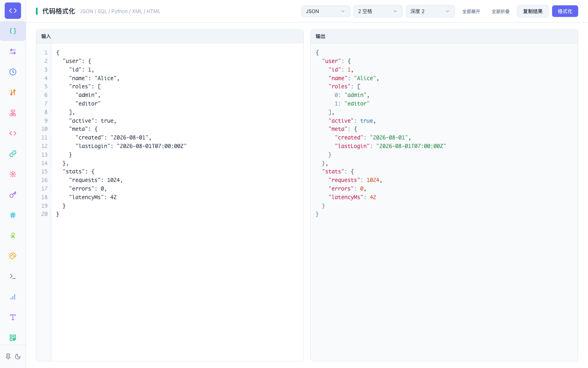This screenshot has height=368, width=588.
Task: Click the 输入 panel header label
Action: point(46,36)
